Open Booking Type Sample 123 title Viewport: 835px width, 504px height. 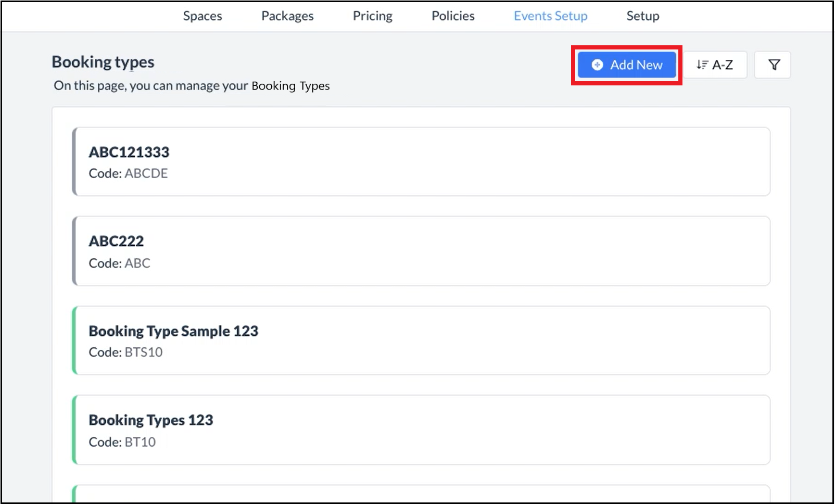pos(173,331)
